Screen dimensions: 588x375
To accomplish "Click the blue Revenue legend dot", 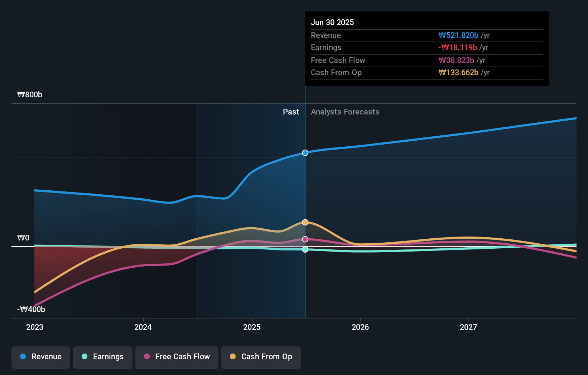I will (23, 357).
